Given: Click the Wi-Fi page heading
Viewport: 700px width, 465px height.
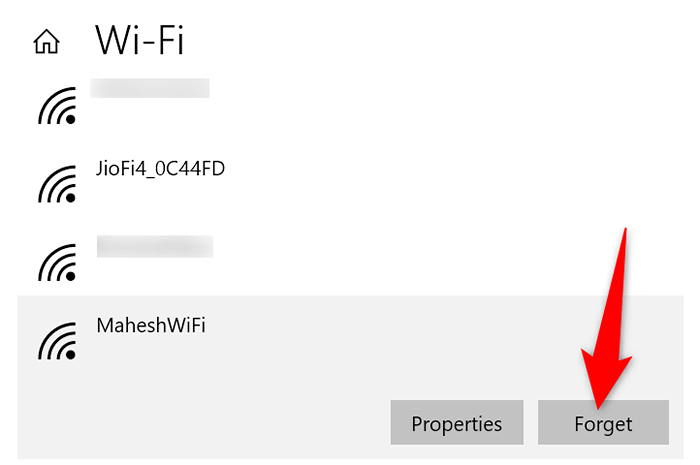Looking at the screenshot, I should click(139, 40).
